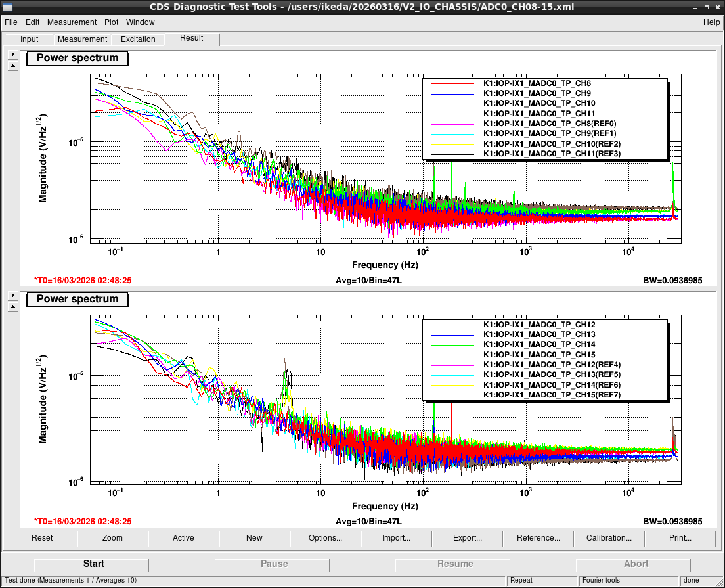Open the File menu
Image resolution: width=725 pixels, height=588 pixels.
(11, 22)
